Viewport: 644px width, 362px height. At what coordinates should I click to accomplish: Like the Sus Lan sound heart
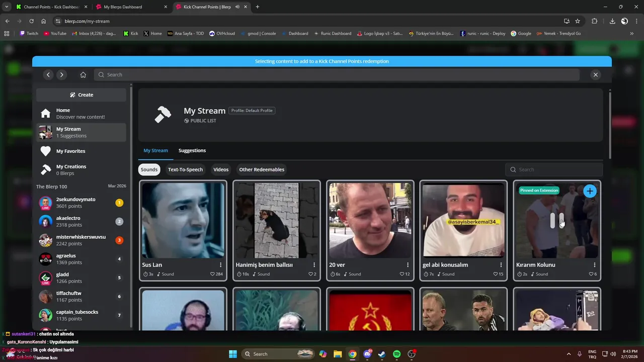tap(213, 274)
